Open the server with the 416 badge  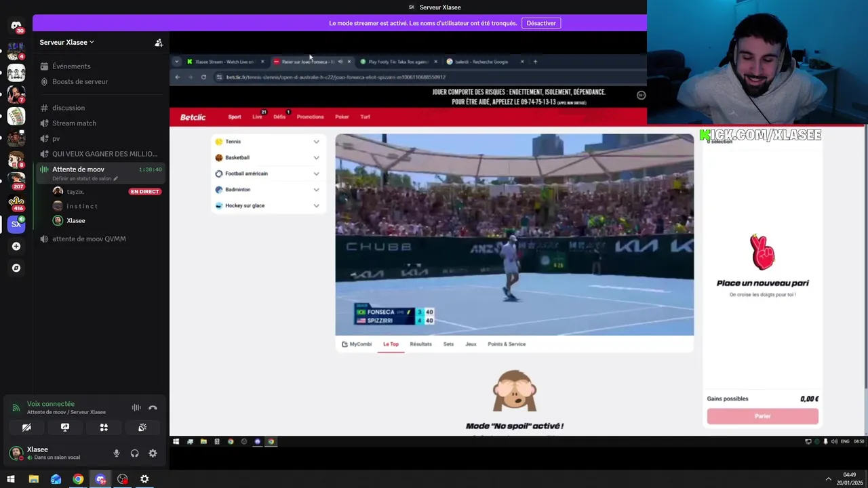pyautogui.click(x=16, y=203)
